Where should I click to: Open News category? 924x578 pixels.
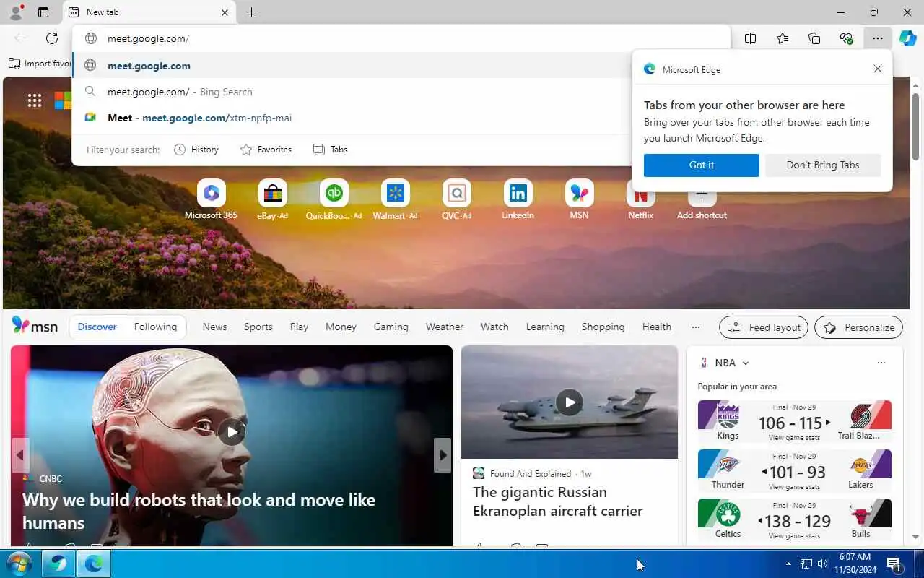coord(214,327)
